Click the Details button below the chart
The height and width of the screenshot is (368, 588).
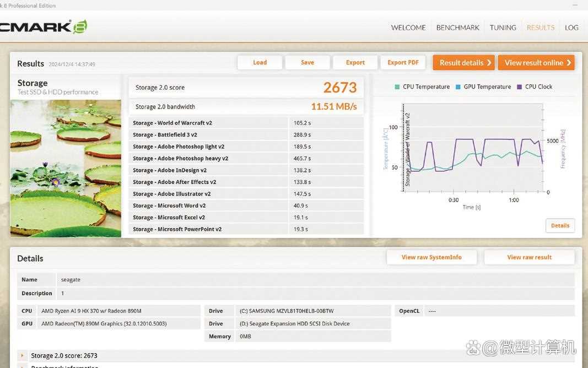coord(560,226)
